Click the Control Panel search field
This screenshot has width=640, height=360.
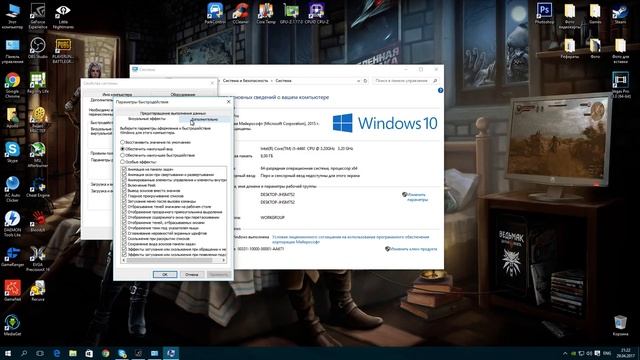[x=406, y=81]
